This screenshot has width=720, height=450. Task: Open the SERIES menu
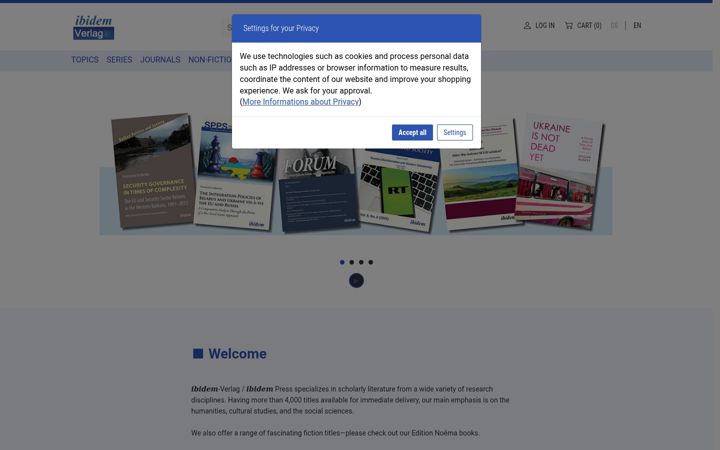pyautogui.click(x=119, y=60)
